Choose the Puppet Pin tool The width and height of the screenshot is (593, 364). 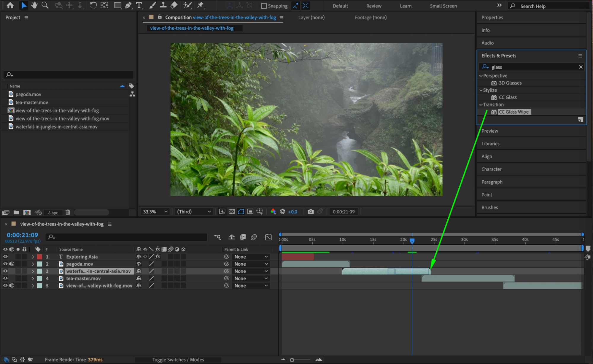[200, 5]
